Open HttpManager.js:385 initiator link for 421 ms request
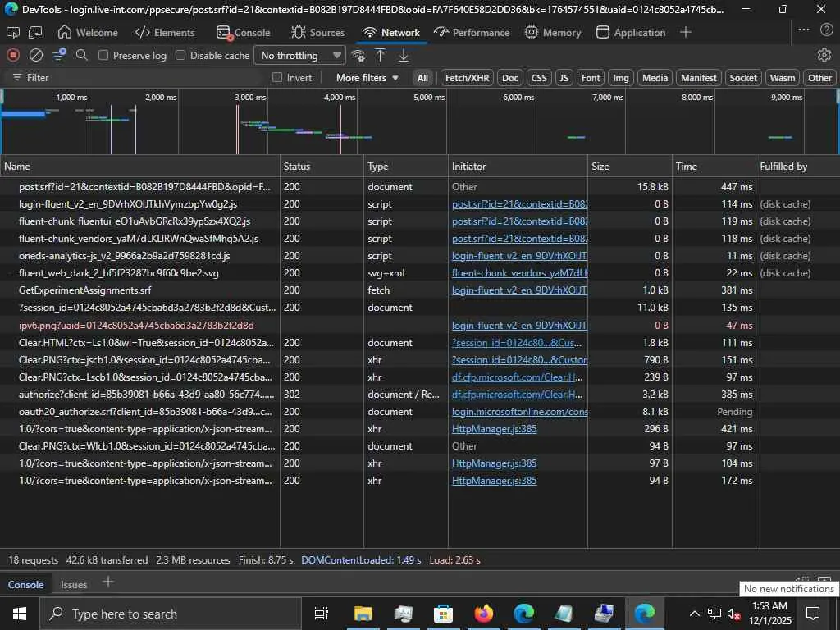The image size is (840, 630). click(494, 428)
